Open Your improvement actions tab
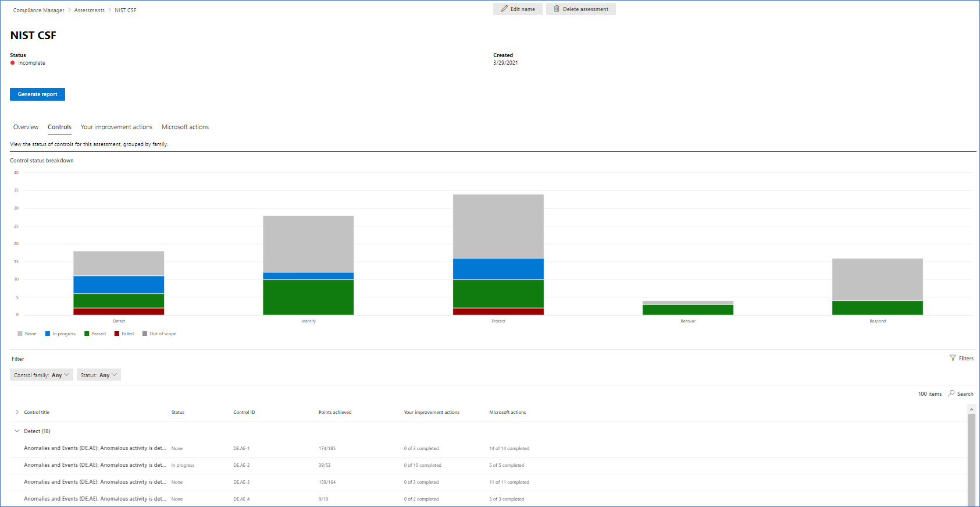 click(116, 127)
